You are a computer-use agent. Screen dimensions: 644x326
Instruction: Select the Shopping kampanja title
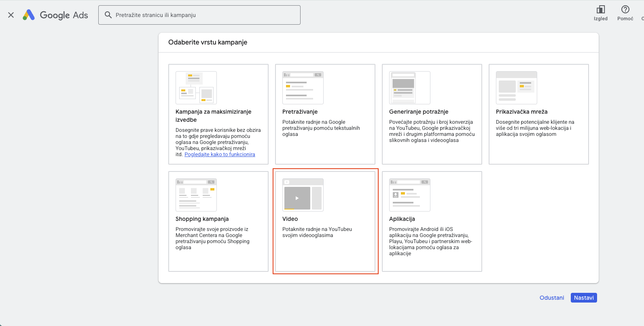click(x=202, y=219)
